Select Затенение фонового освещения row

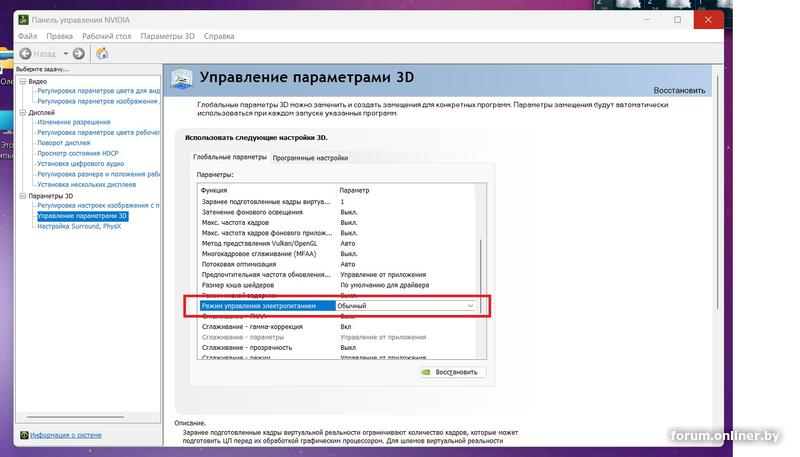pos(337,212)
